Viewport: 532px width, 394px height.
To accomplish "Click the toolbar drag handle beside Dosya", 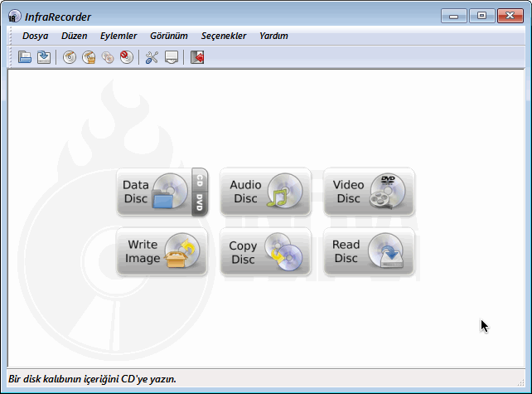I will 10,36.
